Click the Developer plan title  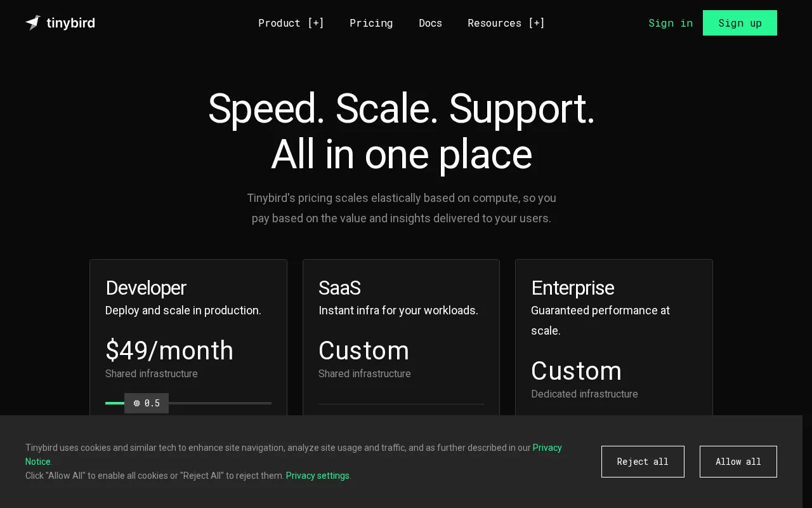coord(146,288)
